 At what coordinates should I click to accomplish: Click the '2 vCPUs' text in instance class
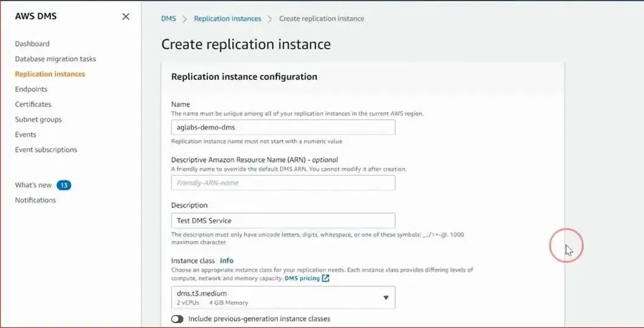tap(188, 303)
